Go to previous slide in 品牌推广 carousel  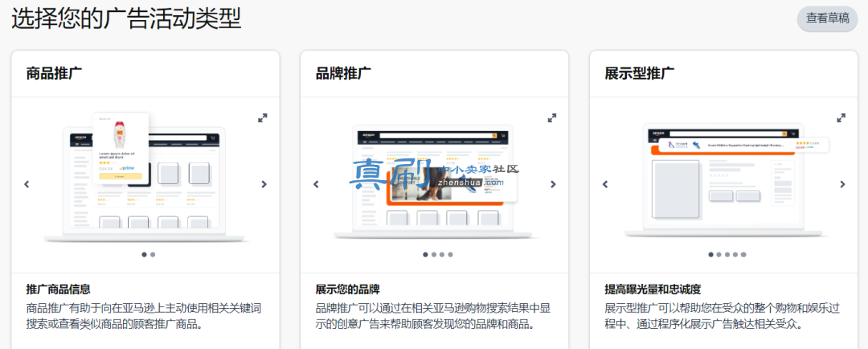tap(316, 184)
